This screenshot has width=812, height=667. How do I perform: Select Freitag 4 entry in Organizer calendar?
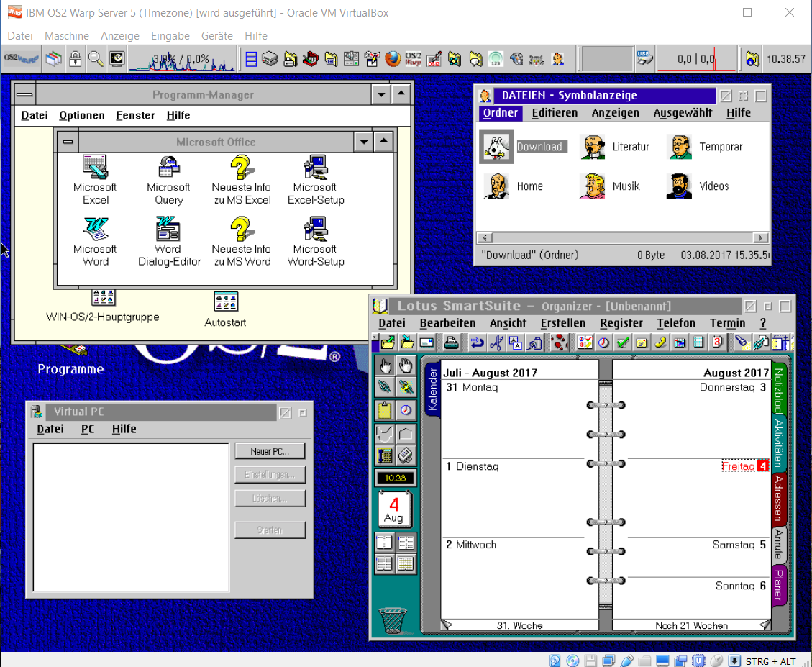pyautogui.click(x=744, y=466)
